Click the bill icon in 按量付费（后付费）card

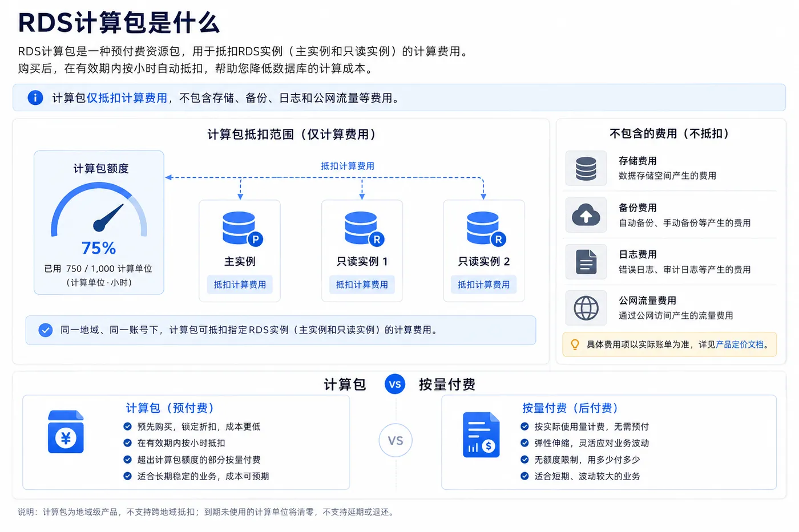pyautogui.click(x=481, y=434)
